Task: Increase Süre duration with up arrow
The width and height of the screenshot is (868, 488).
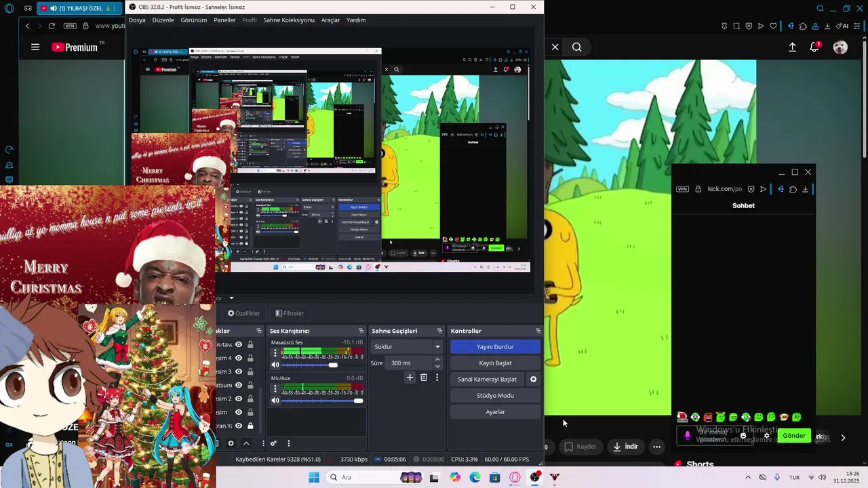Action: tap(437, 359)
